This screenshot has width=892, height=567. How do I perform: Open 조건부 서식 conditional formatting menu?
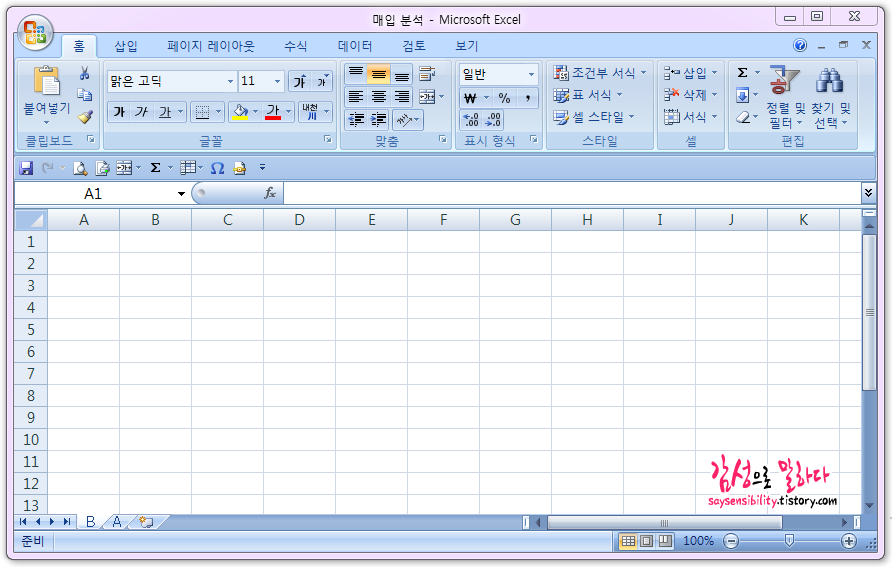tap(600, 73)
